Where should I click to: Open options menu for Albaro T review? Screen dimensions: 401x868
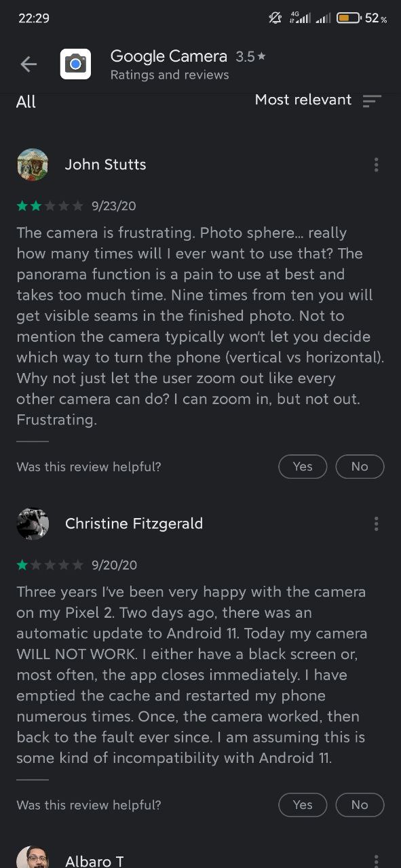pos(376,861)
